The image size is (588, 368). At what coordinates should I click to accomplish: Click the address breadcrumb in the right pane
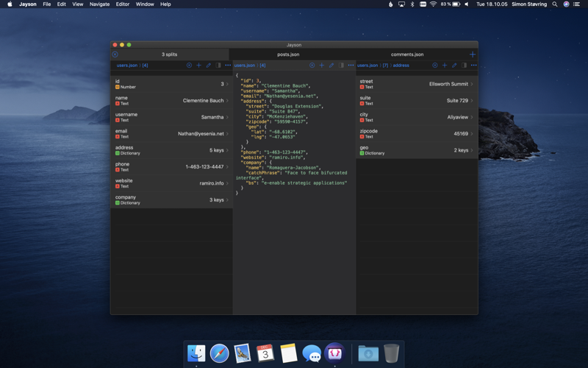401,66
